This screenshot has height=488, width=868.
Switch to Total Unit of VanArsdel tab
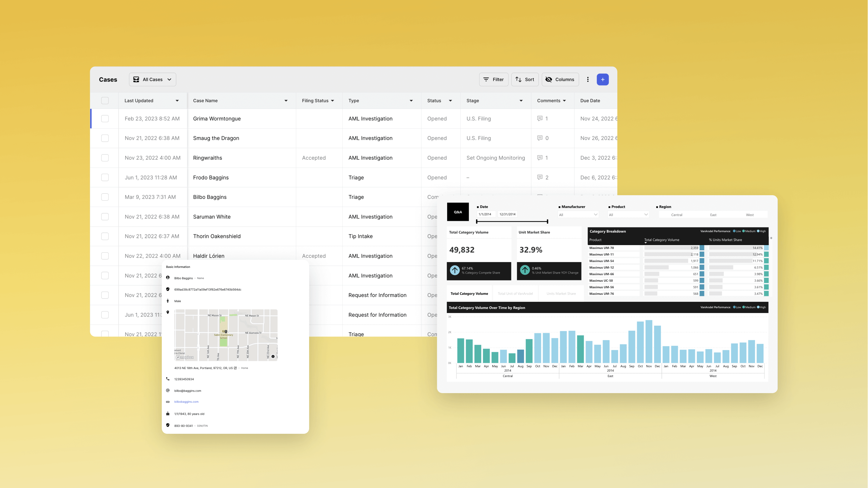click(515, 293)
